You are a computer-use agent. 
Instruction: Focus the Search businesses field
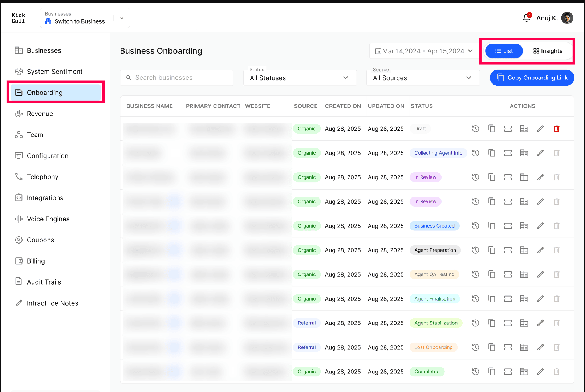pos(176,78)
